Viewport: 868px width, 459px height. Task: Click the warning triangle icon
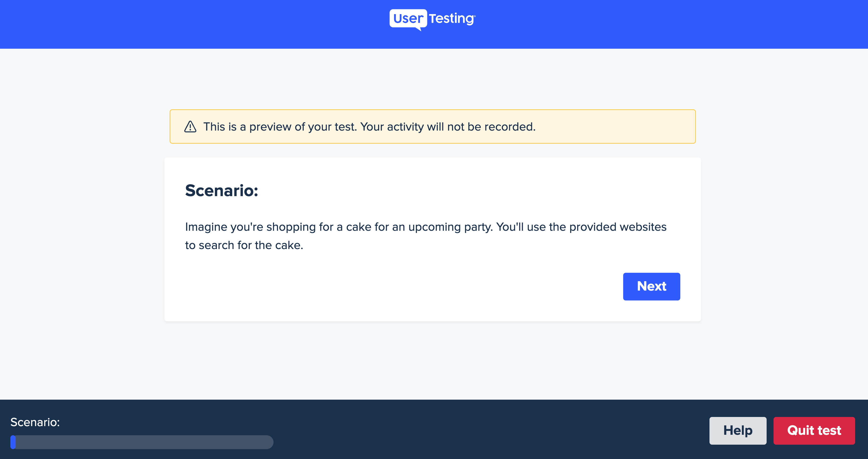[190, 127]
